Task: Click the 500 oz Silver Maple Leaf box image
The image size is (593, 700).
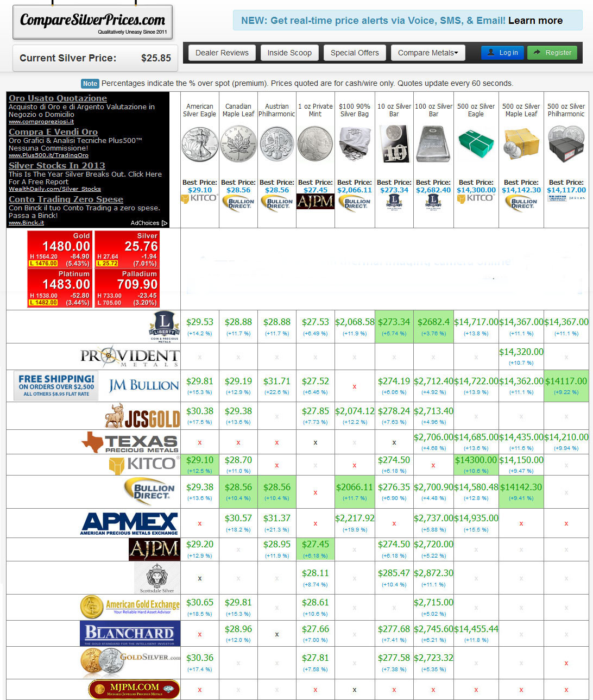Action: click(x=521, y=144)
